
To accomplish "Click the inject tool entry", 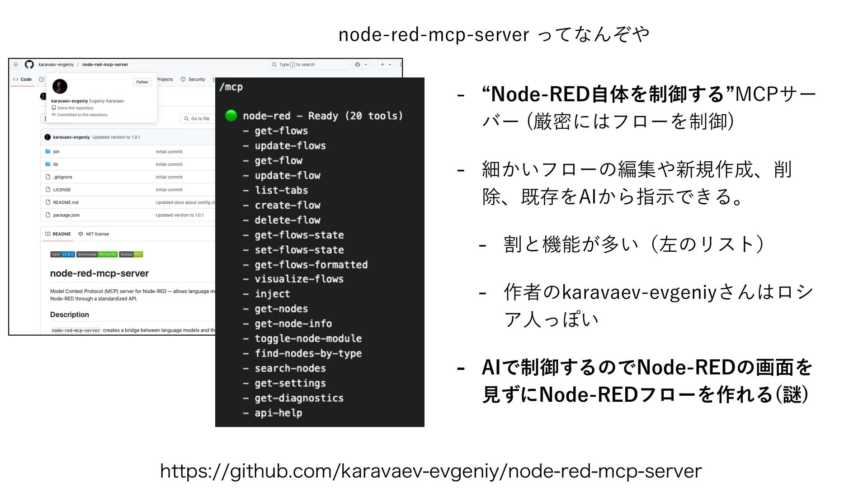I will pyautogui.click(x=272, y=294).
